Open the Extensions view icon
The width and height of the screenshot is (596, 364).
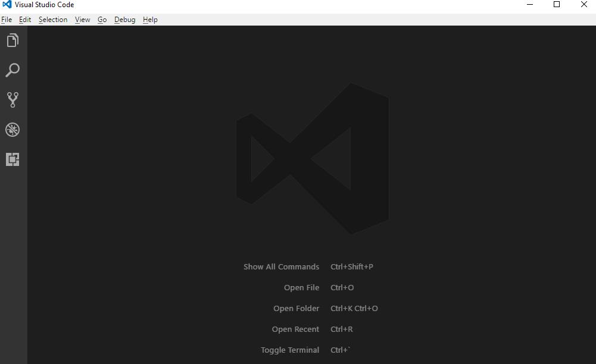point(13,159)
